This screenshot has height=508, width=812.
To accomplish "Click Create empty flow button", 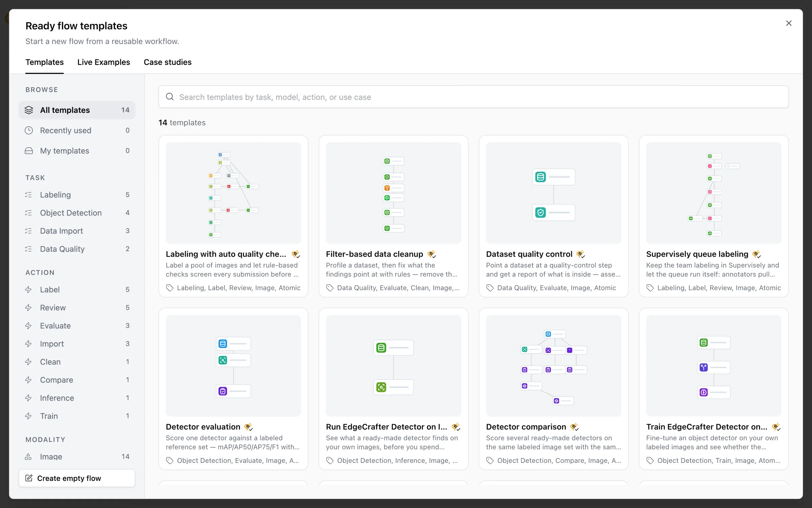I will (77, 478).
